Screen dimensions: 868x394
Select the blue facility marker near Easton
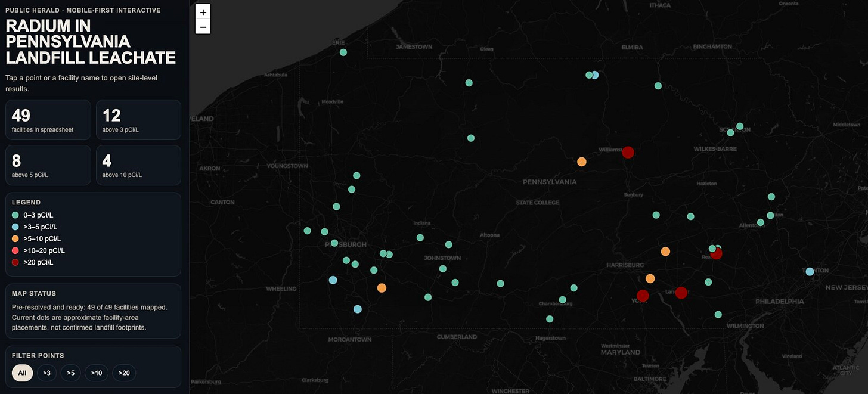(x=810, y=271)
